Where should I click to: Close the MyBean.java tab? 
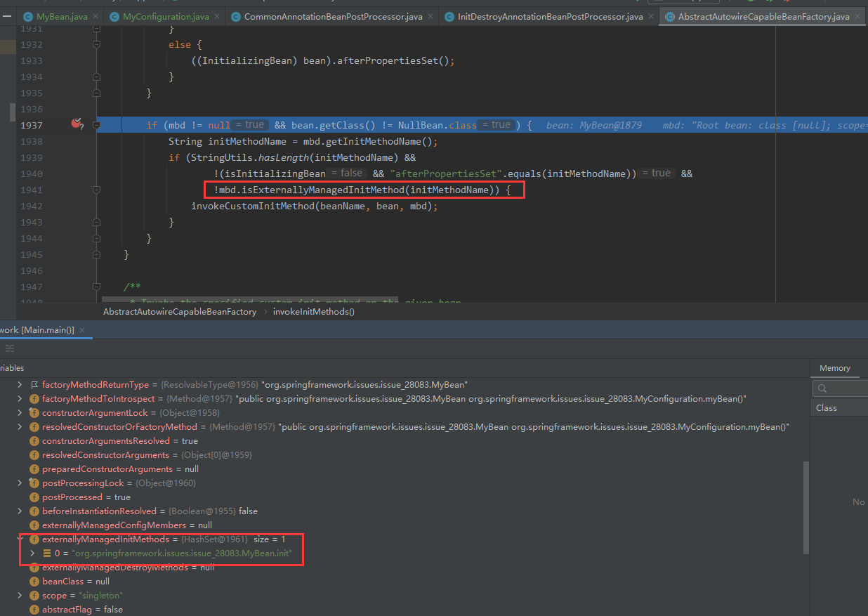(x=95, y=16)
